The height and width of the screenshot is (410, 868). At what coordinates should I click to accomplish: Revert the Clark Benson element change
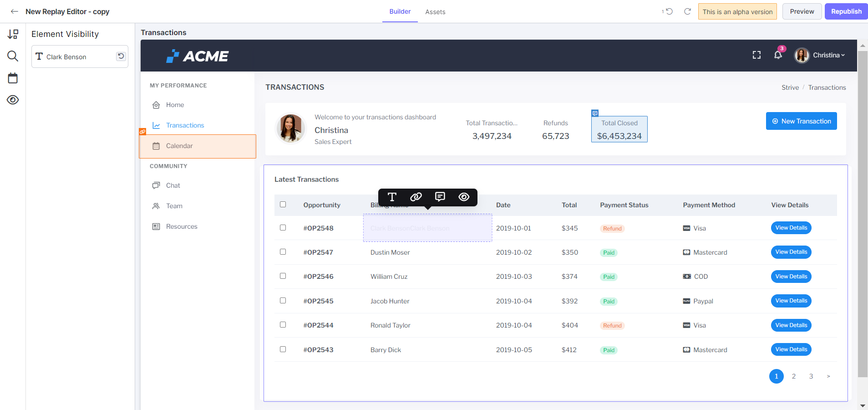click(121, 56)
